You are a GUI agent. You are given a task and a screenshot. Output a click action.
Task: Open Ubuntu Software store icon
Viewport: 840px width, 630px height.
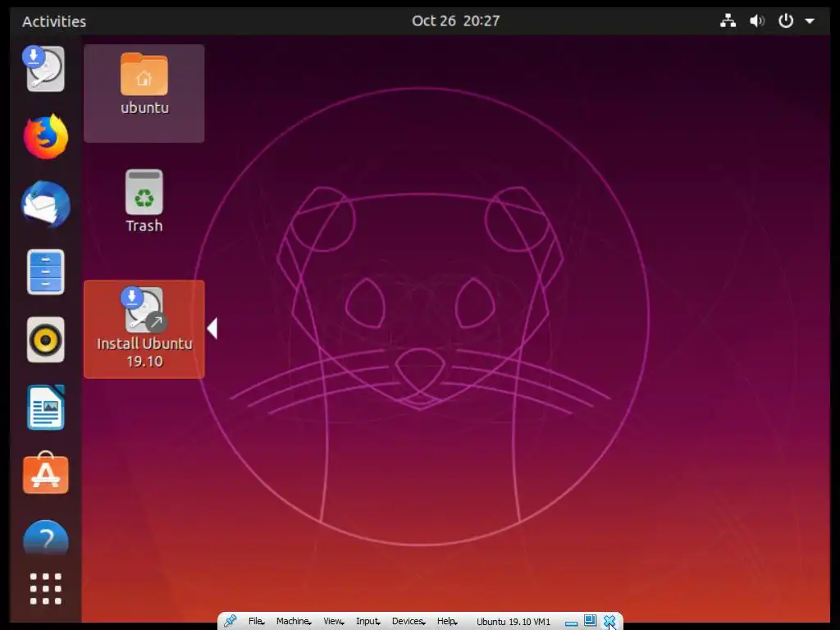pyautogui.click(x=46, y=473)
